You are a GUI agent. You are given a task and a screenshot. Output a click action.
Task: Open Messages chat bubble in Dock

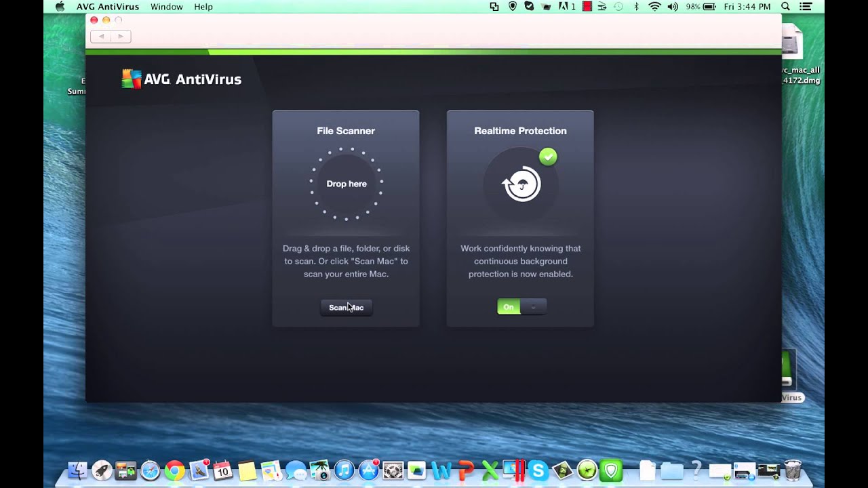click(x=296, y=470)
